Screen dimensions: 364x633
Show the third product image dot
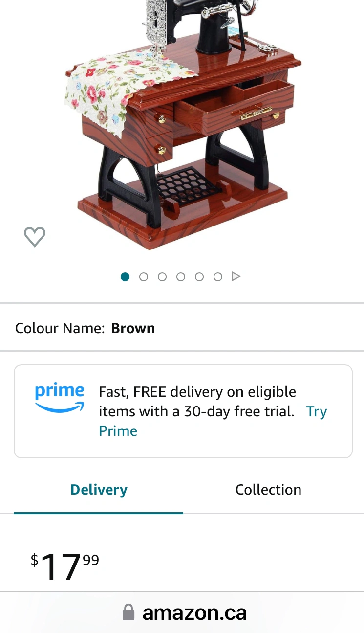(162, 277)
